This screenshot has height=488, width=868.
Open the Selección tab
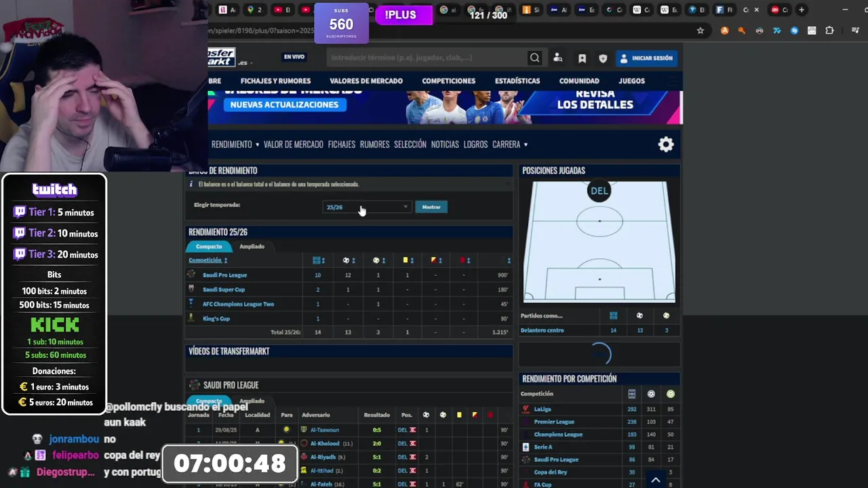click(410, 144)
